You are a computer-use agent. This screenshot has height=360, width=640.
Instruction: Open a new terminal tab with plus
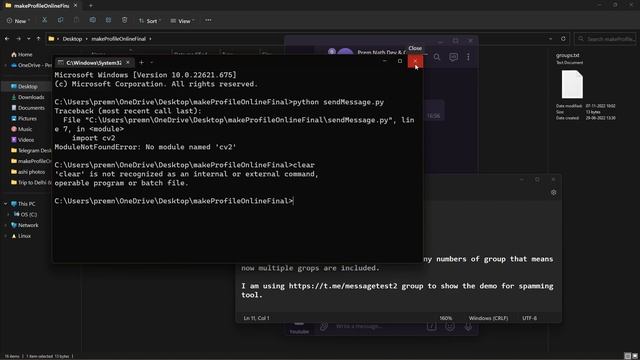coord(141,62)
